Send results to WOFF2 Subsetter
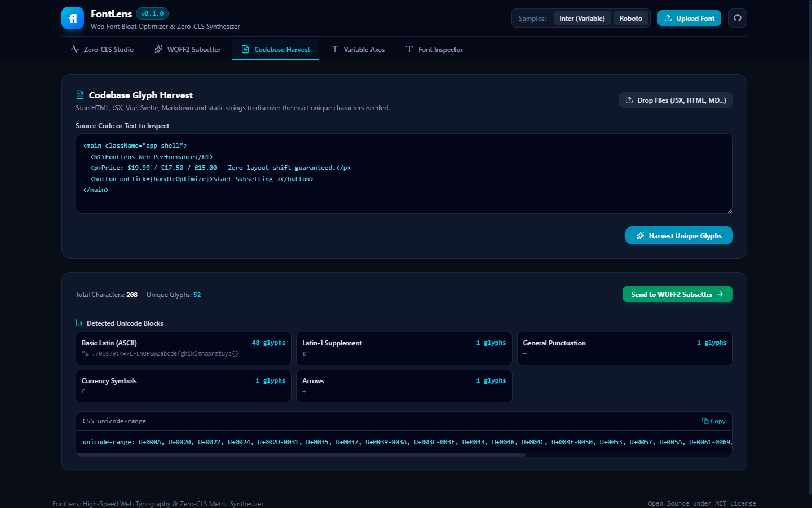 pos(677,294)
